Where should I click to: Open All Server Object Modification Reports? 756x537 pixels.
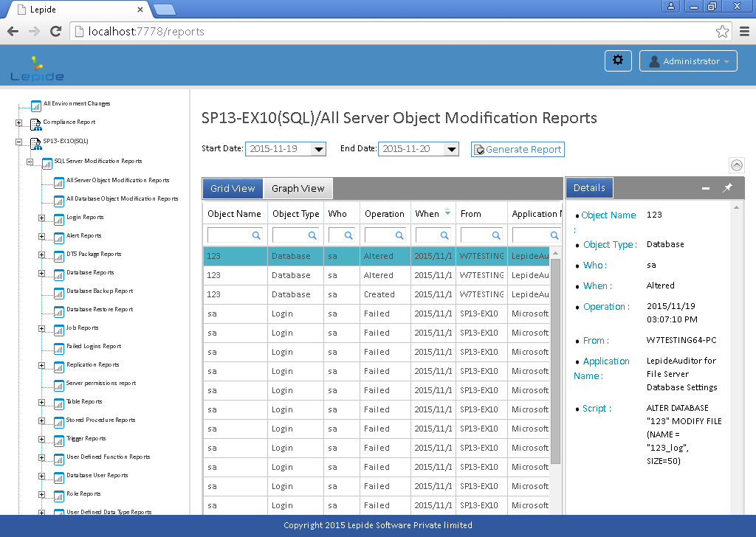(x=117, y=180)
